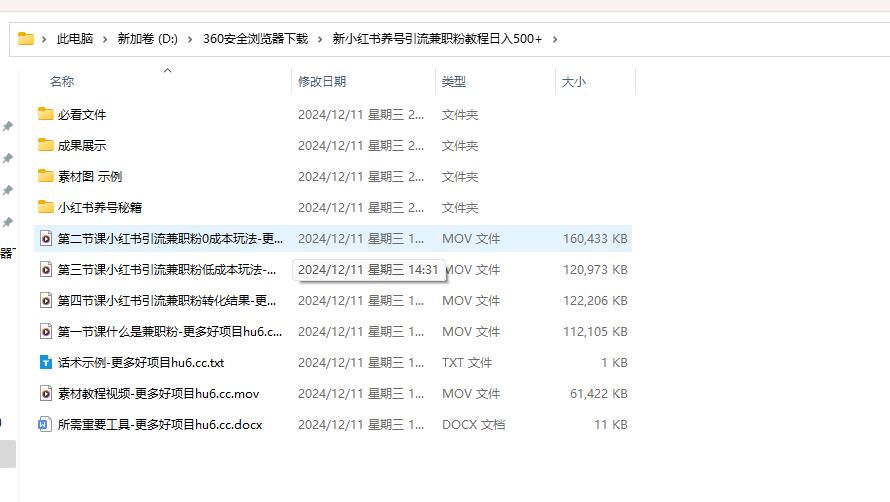Screen dimensions: 890x502
Task: Select the 必看文件 folder name
Action: coord(82,115)
